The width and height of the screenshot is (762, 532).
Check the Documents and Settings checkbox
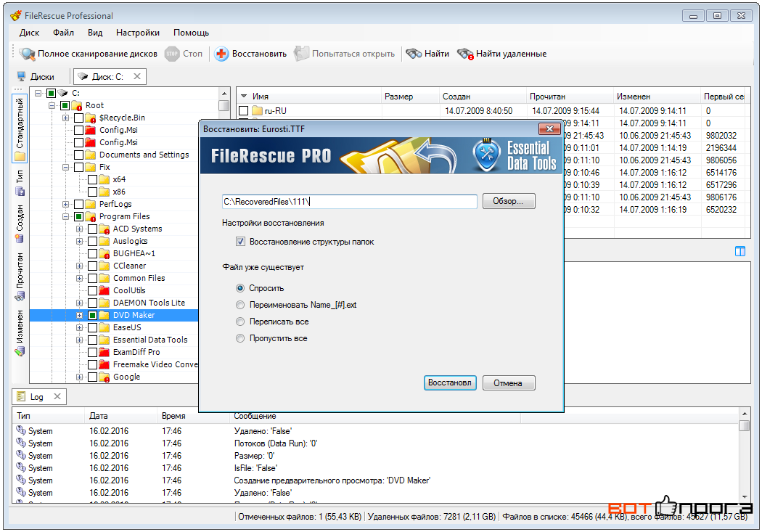(x=78, y=155)
